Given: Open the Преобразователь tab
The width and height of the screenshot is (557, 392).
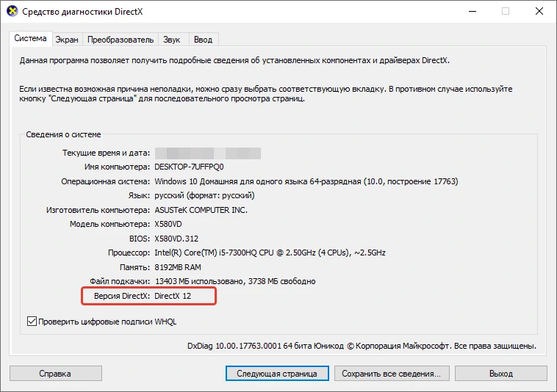Looking at the screenshot, I should click(x=121, y=40).
